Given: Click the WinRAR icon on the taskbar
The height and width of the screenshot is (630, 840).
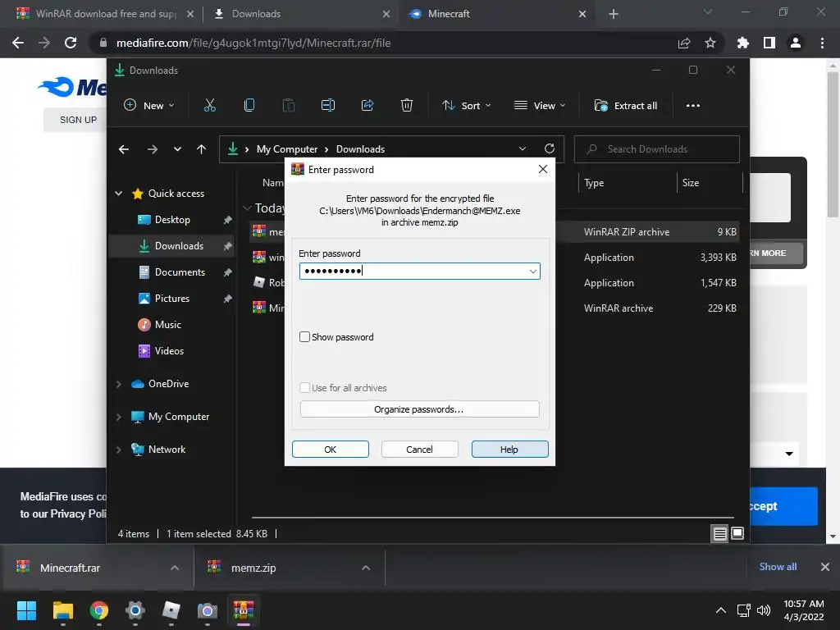Looking at the screenshot, I should 243,610.
